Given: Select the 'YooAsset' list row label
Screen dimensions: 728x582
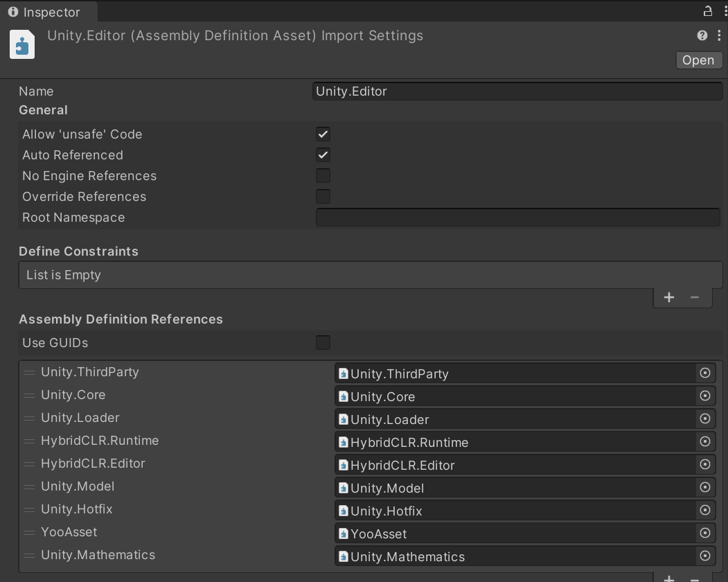Looking at the screenshot, I should (69, 532).
